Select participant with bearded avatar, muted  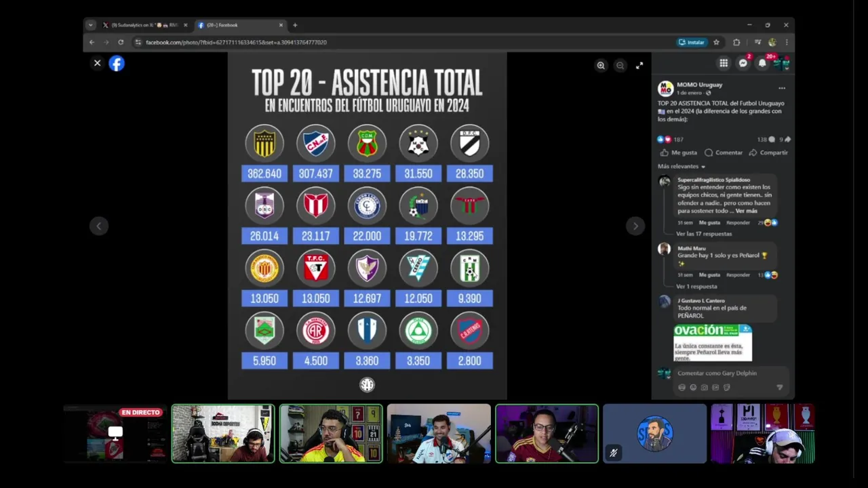(x=654, y=434)
